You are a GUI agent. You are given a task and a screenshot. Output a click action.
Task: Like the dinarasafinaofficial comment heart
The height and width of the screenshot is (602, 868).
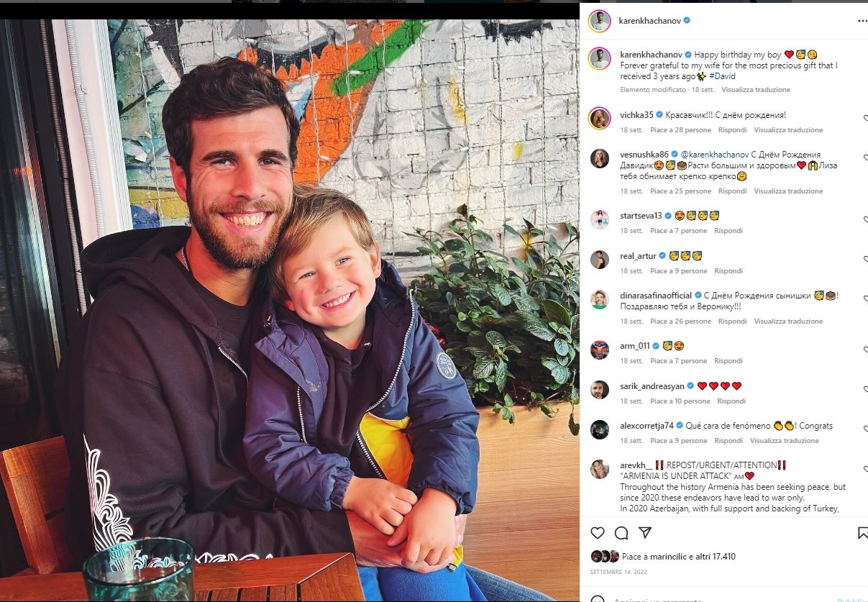(865, 298)
